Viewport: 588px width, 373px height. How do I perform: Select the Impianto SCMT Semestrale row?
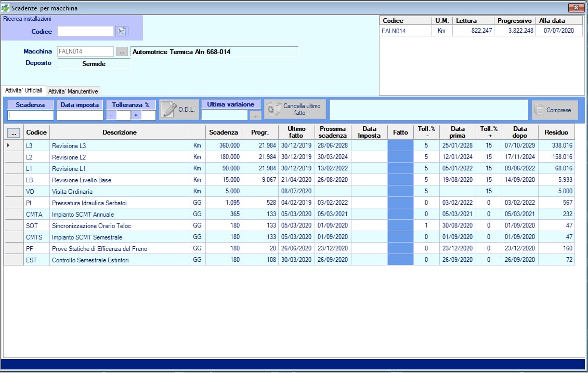coord(289,237)
